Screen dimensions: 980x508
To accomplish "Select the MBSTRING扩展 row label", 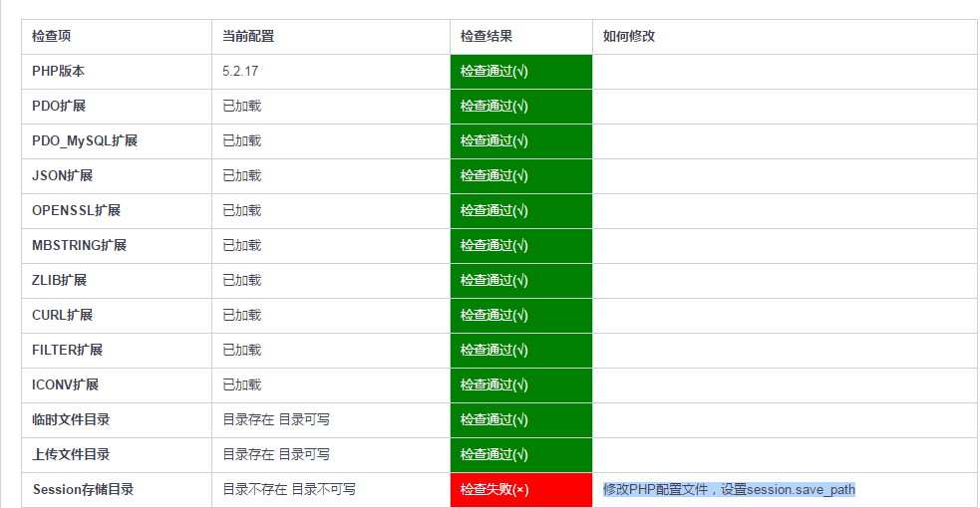I will [80, 246].
